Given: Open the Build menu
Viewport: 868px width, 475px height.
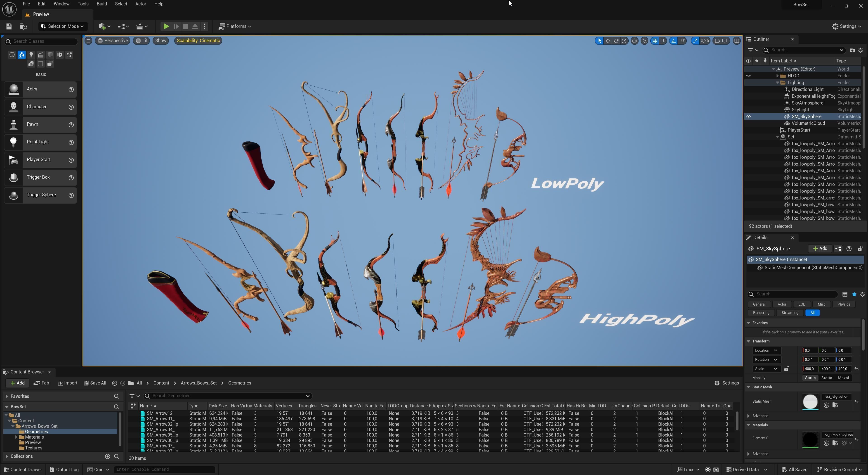Looking at the screenshot, I should click(101, 4).
